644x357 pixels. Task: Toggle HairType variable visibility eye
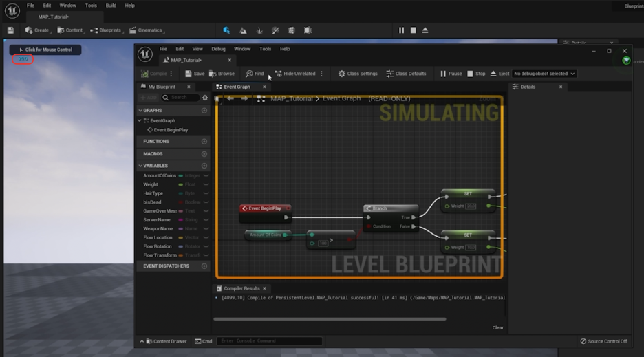coord(206,193)
